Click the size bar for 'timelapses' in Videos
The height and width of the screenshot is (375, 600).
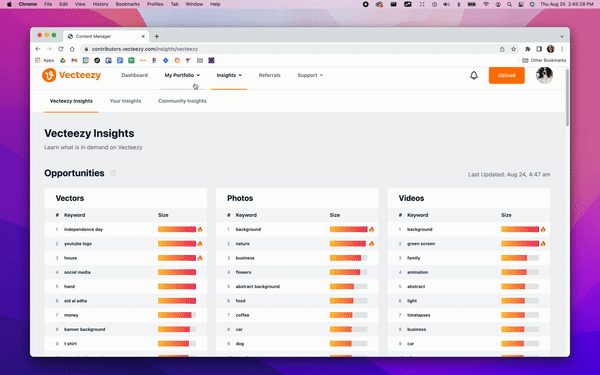tap(520, 315)
